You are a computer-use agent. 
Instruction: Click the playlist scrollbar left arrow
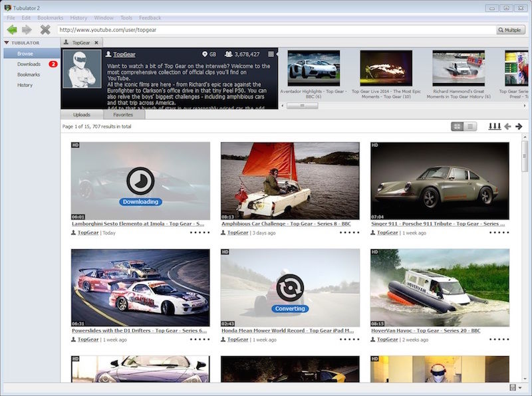(283, 106)
